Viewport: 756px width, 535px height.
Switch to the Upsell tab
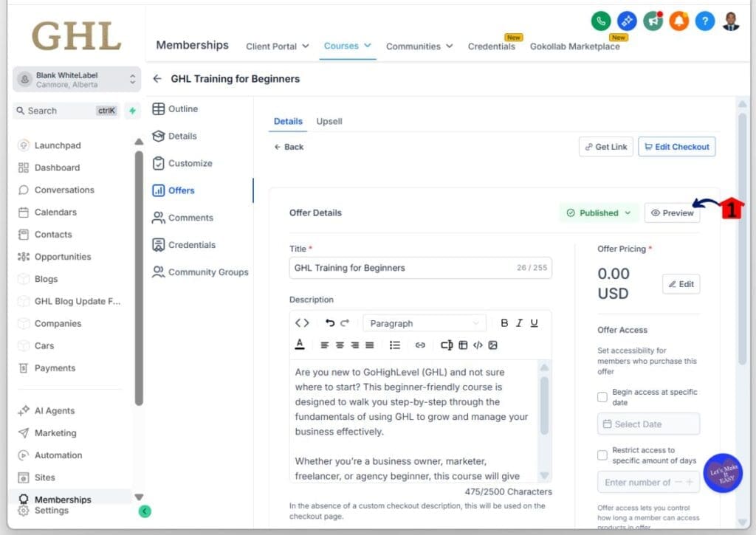click(x=329, y=121)
